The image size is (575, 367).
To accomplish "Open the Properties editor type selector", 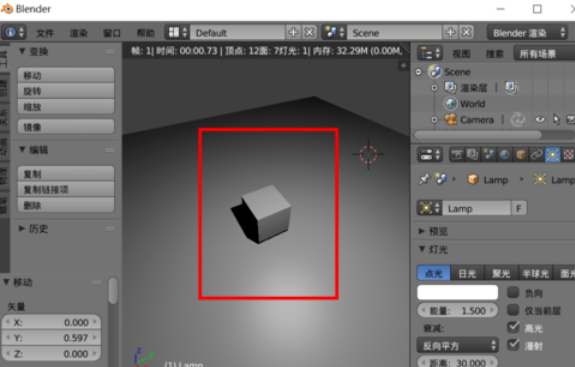I will coord(430,155).
